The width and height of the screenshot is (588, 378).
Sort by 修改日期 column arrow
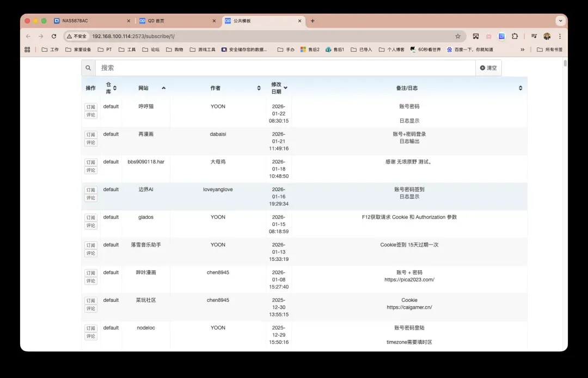(x=285, y=88)
